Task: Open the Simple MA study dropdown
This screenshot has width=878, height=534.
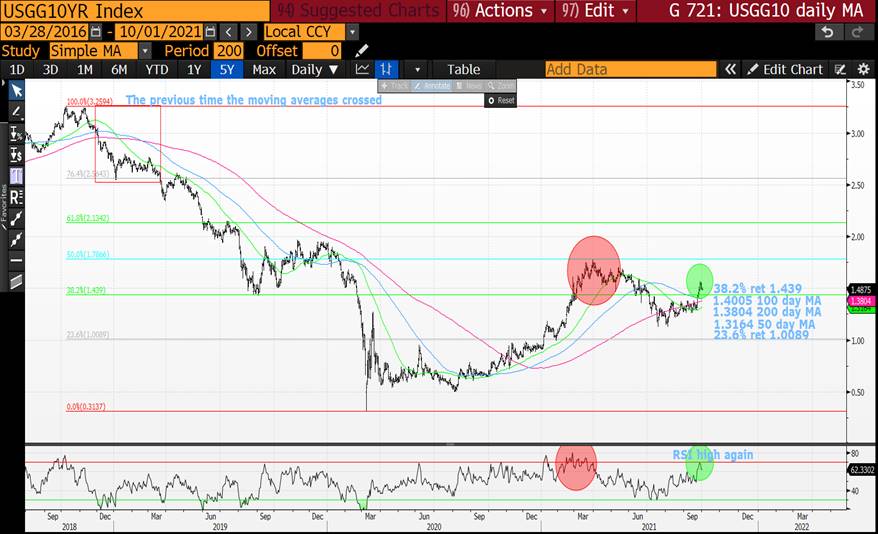Action: (145, 50)
